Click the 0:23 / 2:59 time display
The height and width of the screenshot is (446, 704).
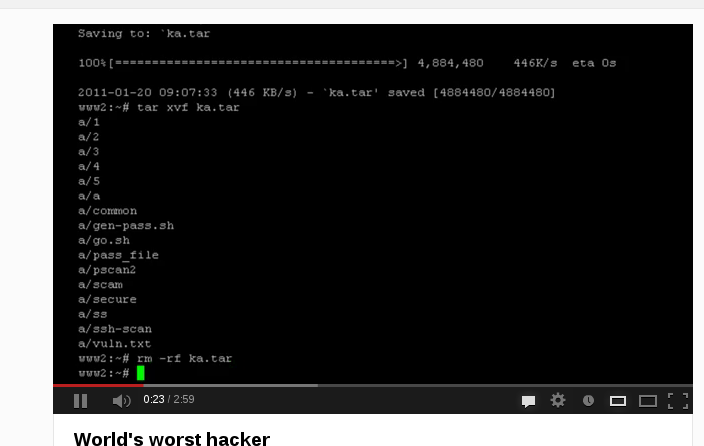[x=169, y=399]
